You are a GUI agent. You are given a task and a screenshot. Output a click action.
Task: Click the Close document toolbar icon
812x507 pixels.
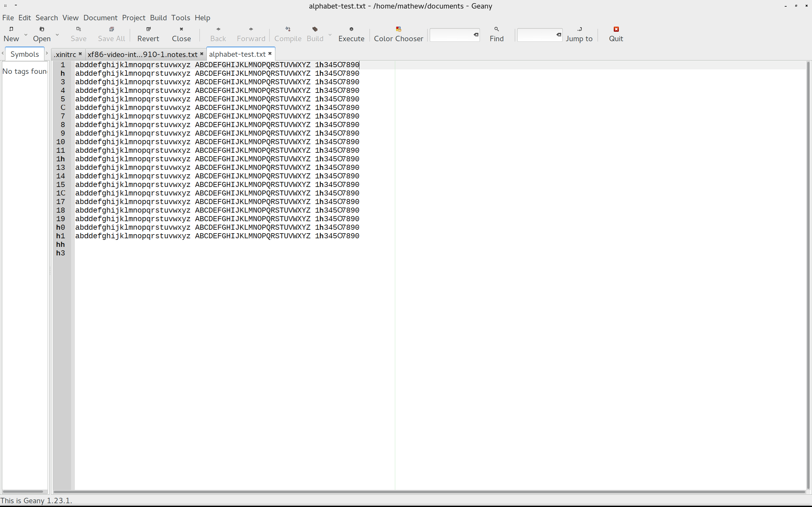(181, 29)
